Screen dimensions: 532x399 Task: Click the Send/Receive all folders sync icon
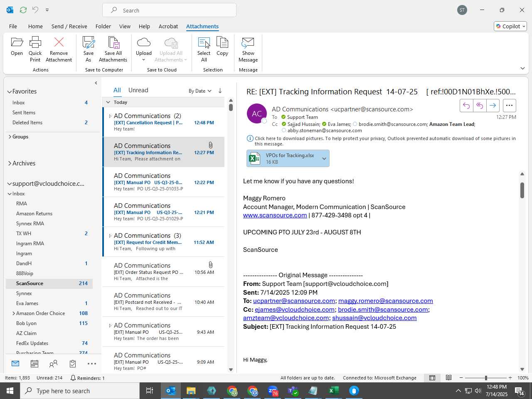[23, 10]
